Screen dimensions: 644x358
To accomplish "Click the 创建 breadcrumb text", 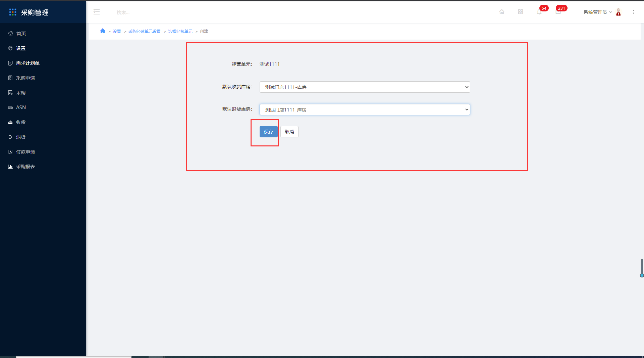I will [204, 32].
